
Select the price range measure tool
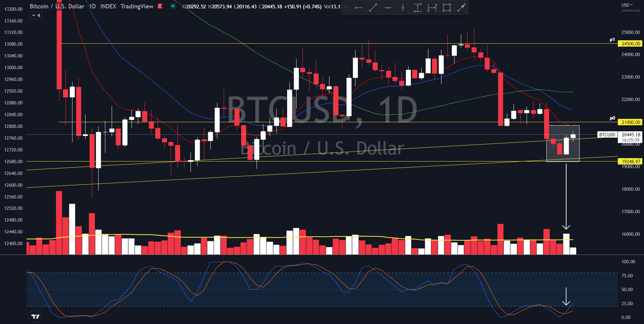click(417, 8)
